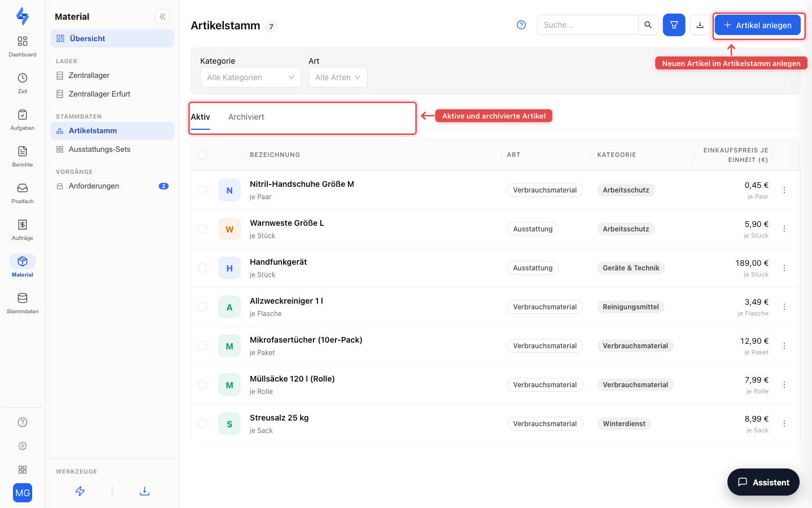Select Übersicht in Material menu
Viewport: 812px width, 508px height.
point(112,38)
